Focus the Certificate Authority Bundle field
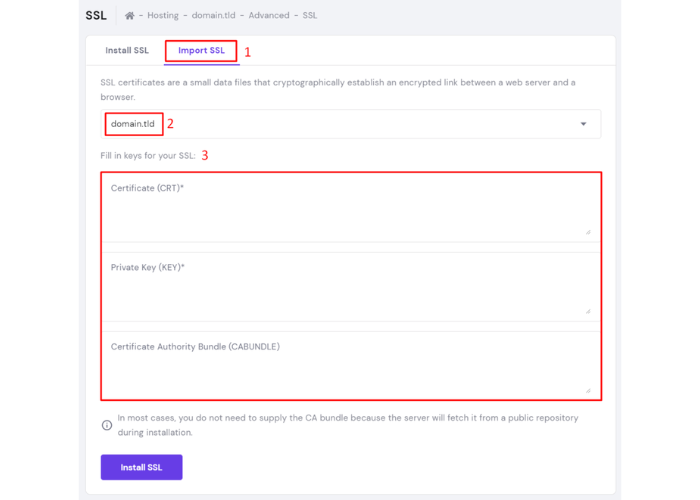The image size is (700, 500). pos(350,370)
